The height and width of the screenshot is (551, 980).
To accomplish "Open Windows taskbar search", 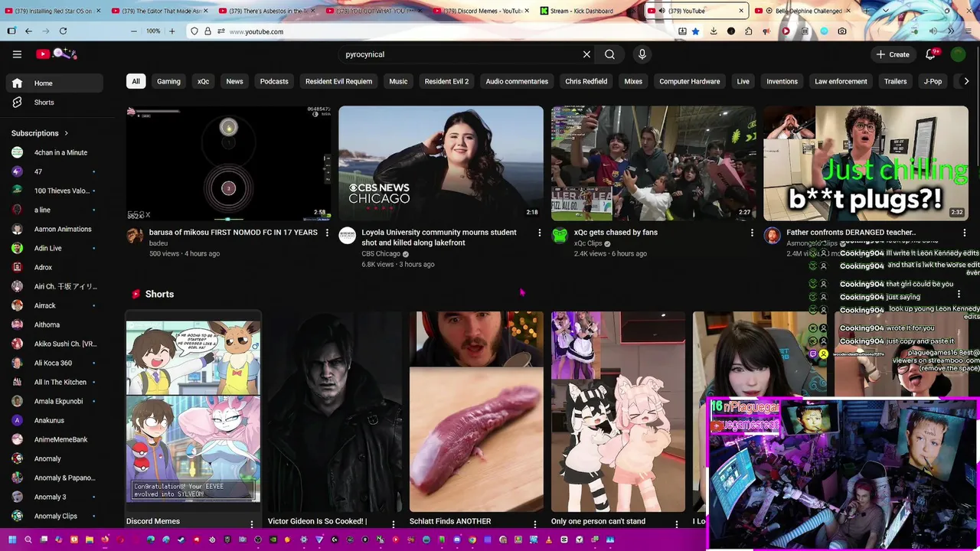I will pyautogui.click(x=28, y=540).
